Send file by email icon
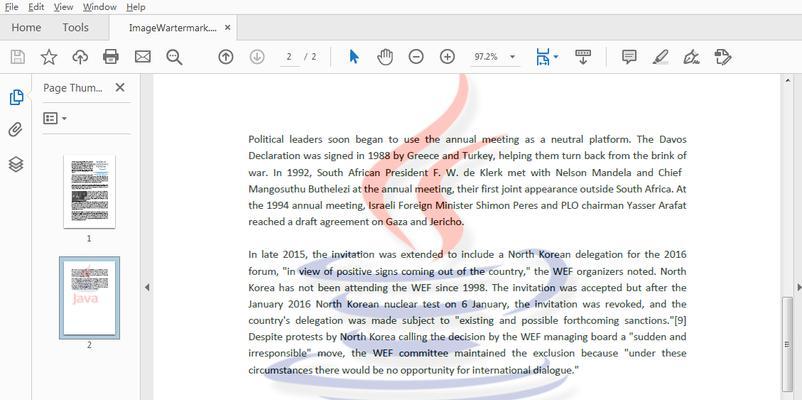Image resolution: width=802 pixels, height=400 pixels. tap(142, 56)
